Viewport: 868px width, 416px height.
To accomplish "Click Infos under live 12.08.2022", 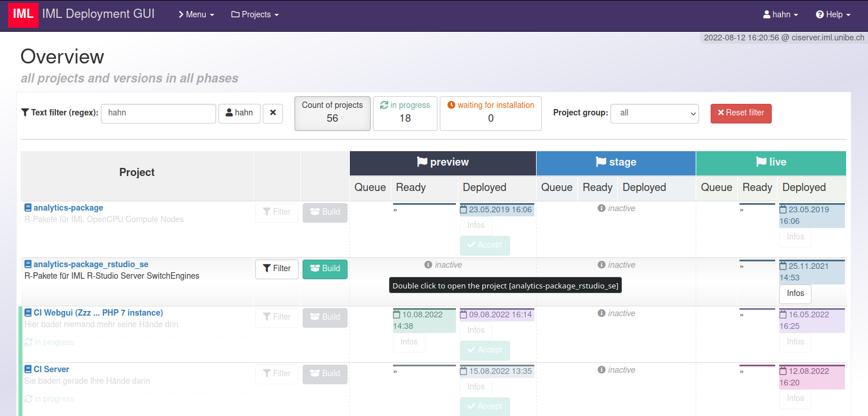I will tap(795, 399).
